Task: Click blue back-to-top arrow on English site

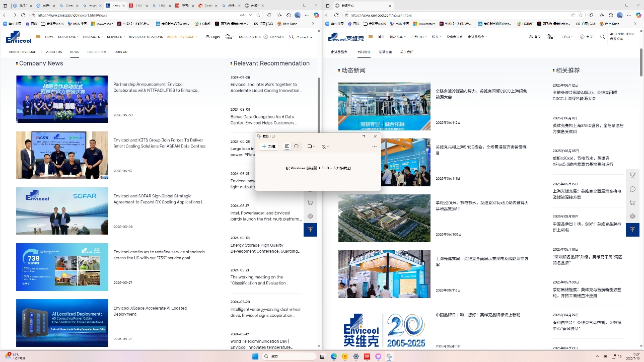Action: (x=310, y=230)
